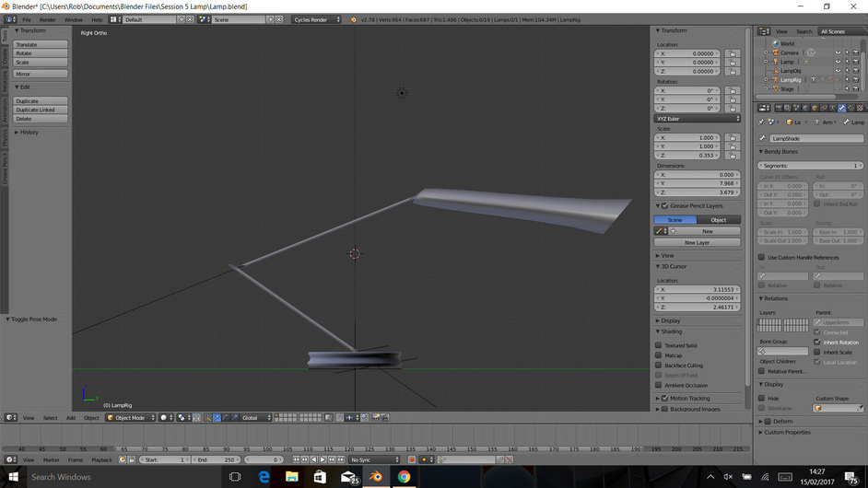Open the Blender taskbar icon
Viewport: 868px width, 488px height.
click(x=376, y=476)
